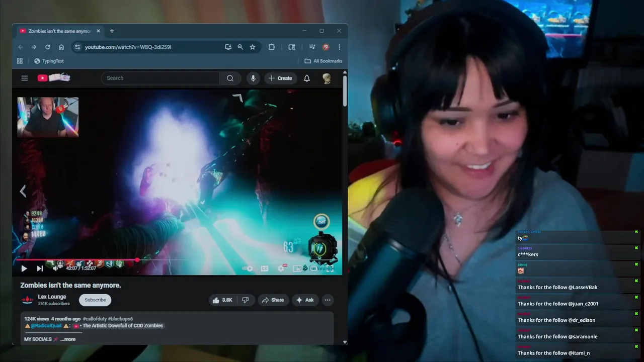Install app icon in address bar

(228, 47)
